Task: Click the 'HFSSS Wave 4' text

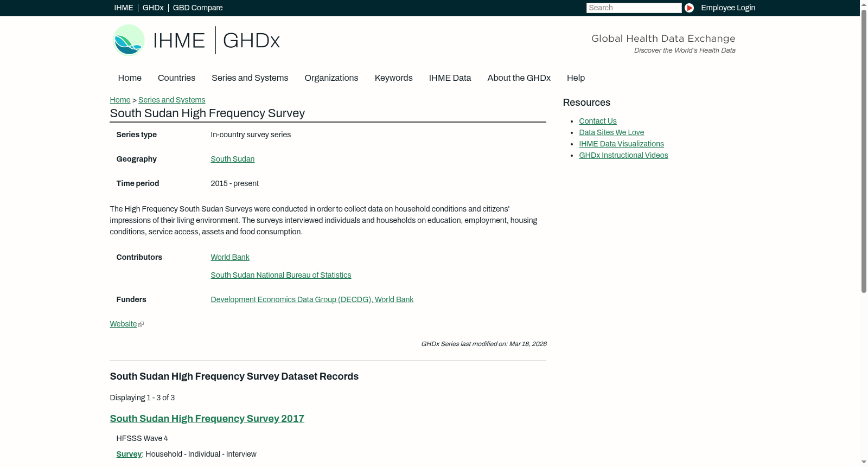Action: pos(142,438)
